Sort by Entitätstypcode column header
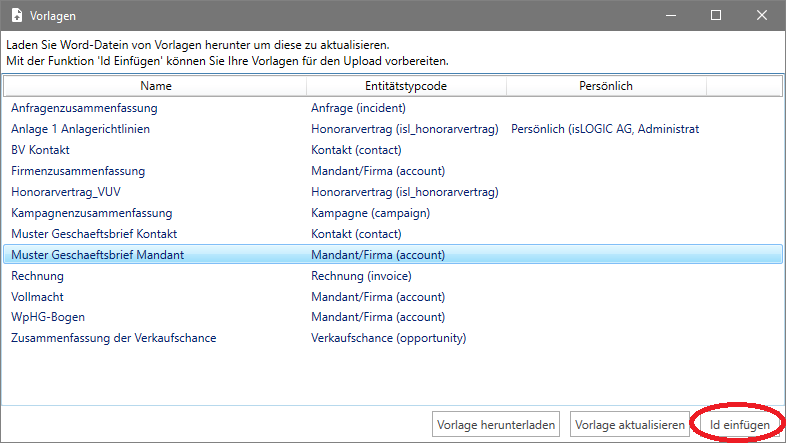786x443 pixels. [406, 86]
